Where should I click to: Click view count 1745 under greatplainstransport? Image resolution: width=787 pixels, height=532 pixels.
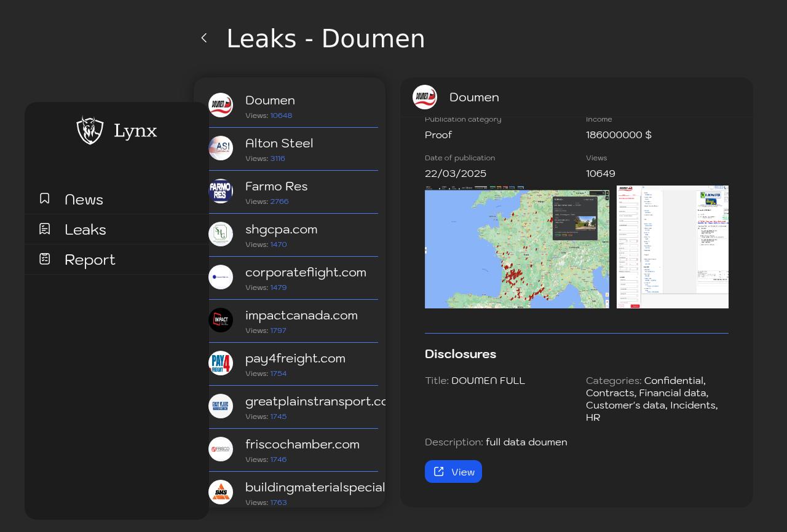[279, 417]
